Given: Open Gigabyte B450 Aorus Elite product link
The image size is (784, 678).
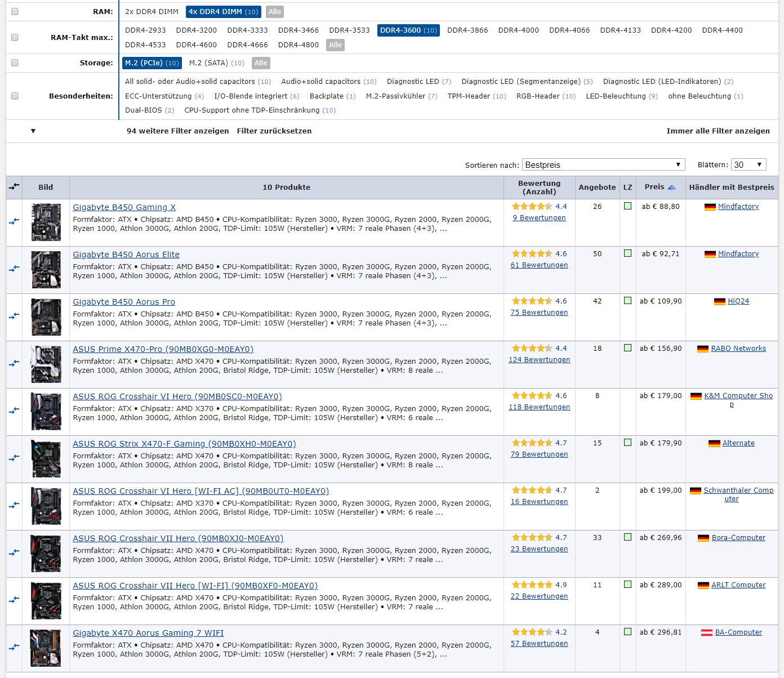Looking at the screenshot, I should point(126,255).
